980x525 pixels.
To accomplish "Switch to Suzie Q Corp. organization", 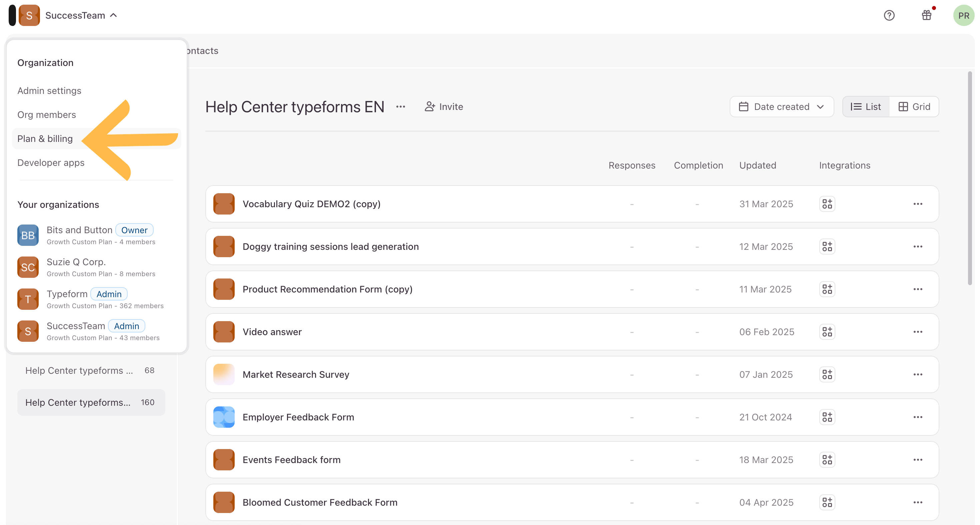I will (96, 267).
